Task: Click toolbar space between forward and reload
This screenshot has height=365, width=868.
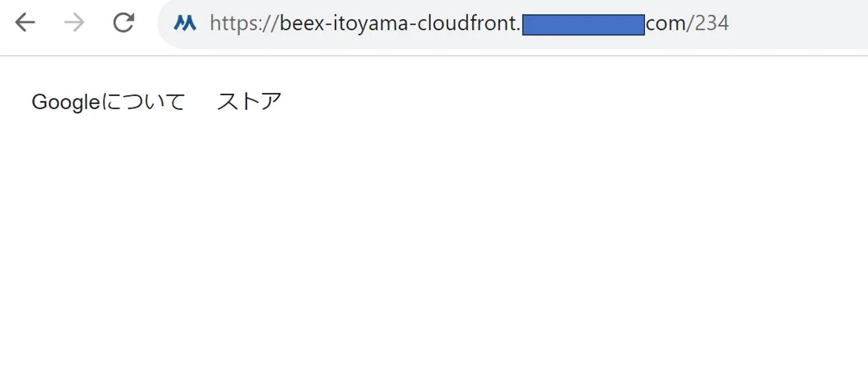Action: (x=99, y=23)
